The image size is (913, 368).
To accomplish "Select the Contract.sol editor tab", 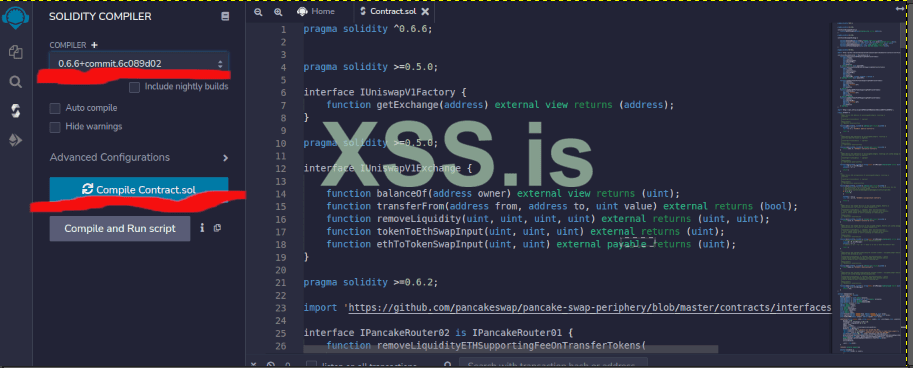I will point(395,12).
